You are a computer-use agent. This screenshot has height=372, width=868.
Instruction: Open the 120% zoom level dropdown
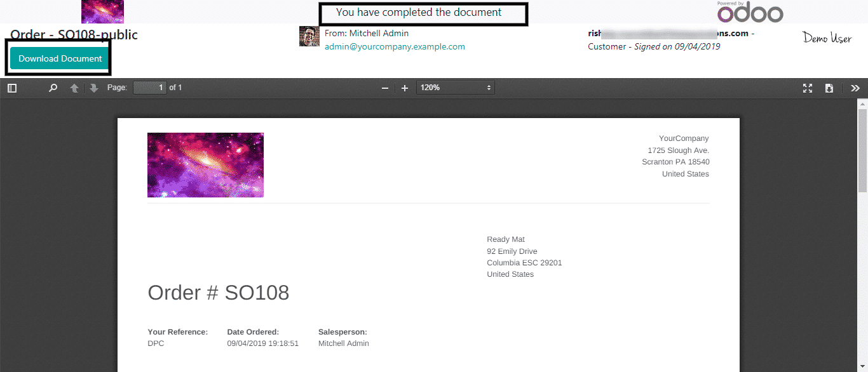click(x=455, y=88)
